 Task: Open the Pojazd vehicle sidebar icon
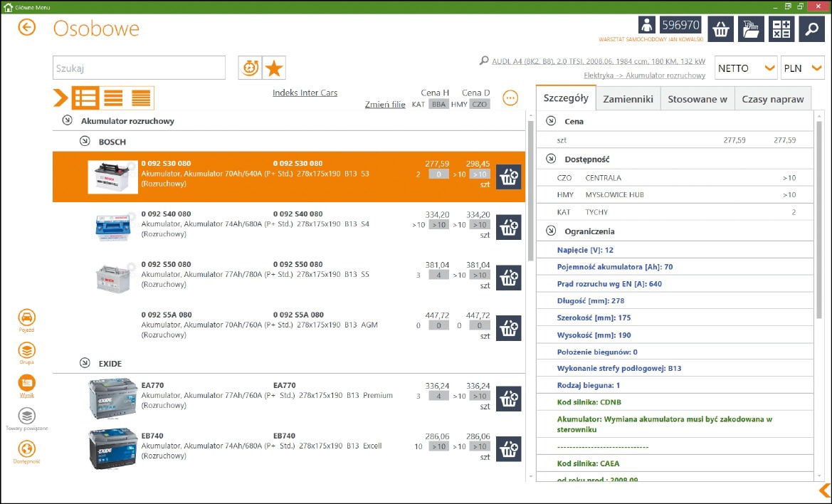[x=26, y=318]
